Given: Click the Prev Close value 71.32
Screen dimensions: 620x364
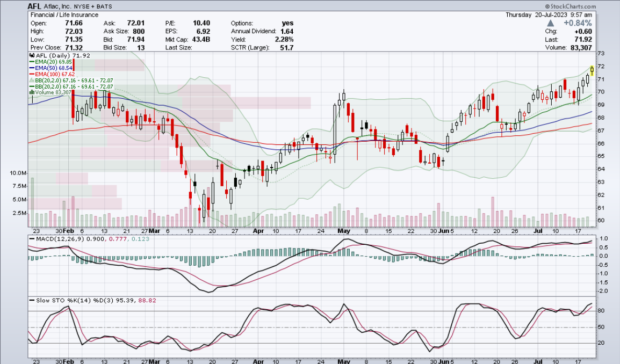Looking at the screenshot, I should [x=74, y=48].
